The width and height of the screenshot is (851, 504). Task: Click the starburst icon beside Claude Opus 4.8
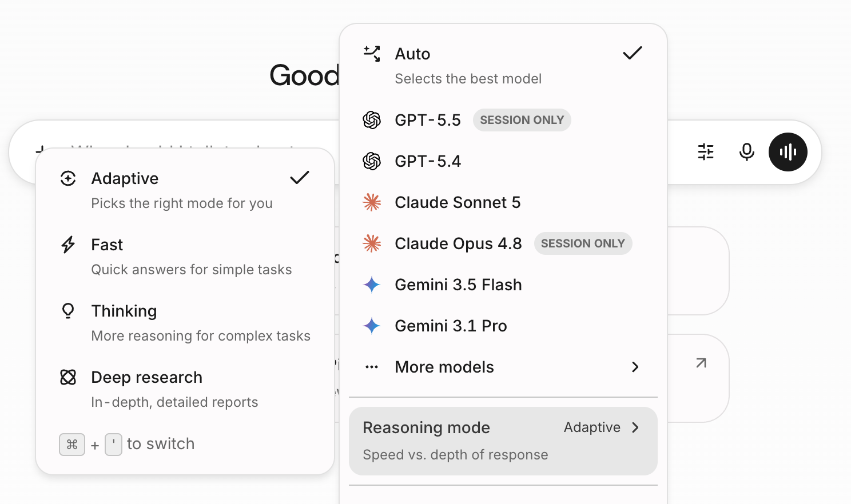pyautogui.click(x=372, y=243)
